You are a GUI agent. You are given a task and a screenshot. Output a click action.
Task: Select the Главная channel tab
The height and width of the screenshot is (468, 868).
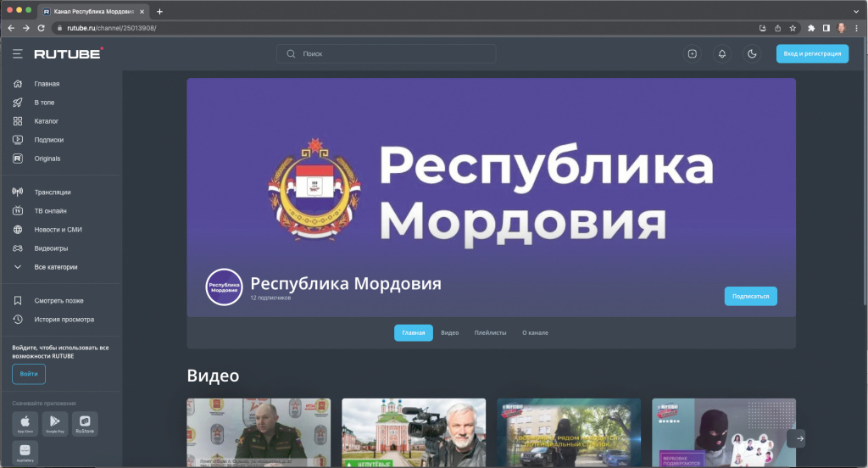414,332
